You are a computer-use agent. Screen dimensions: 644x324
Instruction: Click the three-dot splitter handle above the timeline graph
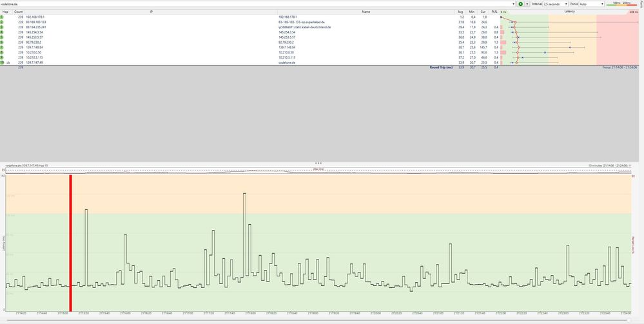tap(318, 163)
